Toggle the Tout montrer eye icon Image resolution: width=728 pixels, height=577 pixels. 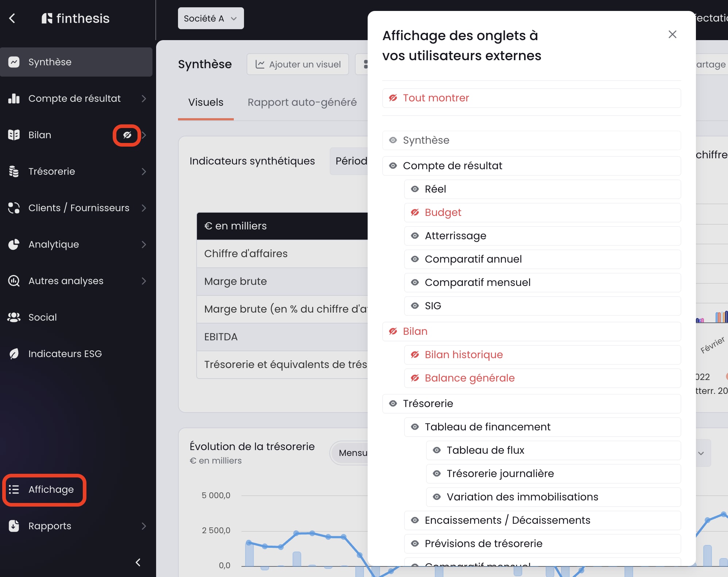(393, 98)
